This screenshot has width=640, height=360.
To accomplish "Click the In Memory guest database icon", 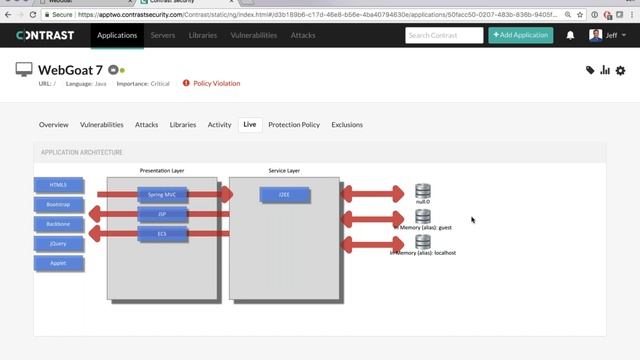I will (x=423, y=216).
